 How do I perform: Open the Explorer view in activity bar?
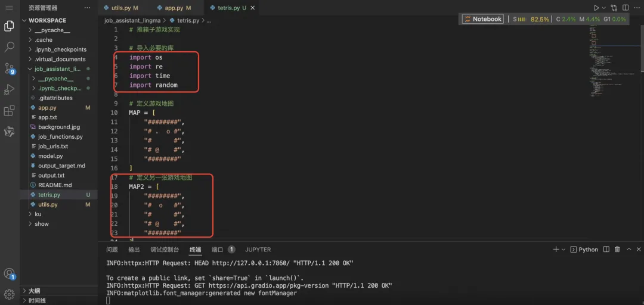9,26
